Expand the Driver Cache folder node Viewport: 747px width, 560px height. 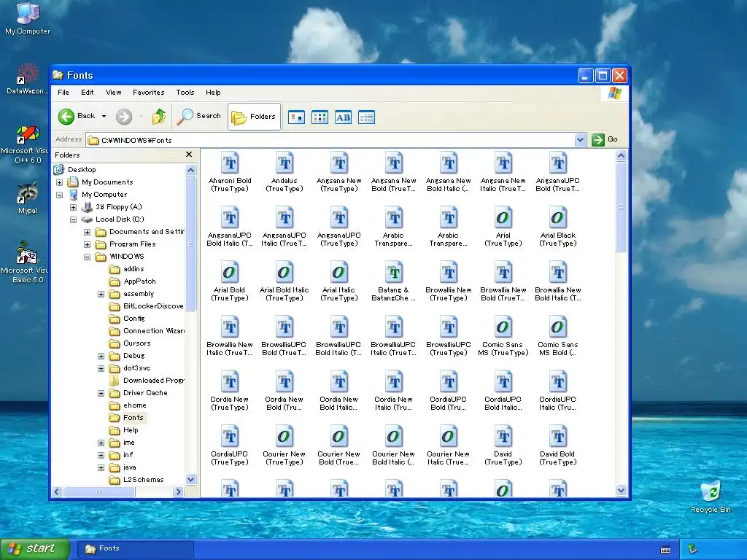pos(101,393)
